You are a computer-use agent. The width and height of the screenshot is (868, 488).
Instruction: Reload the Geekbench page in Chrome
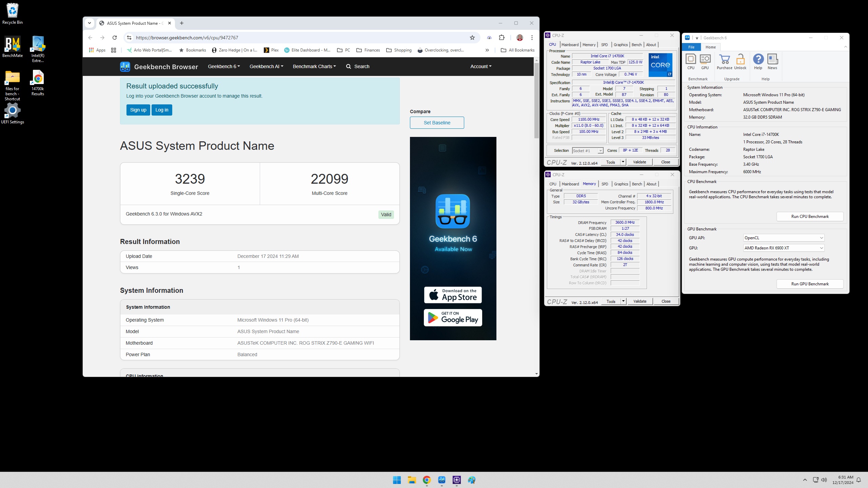(x=115, y=38)
